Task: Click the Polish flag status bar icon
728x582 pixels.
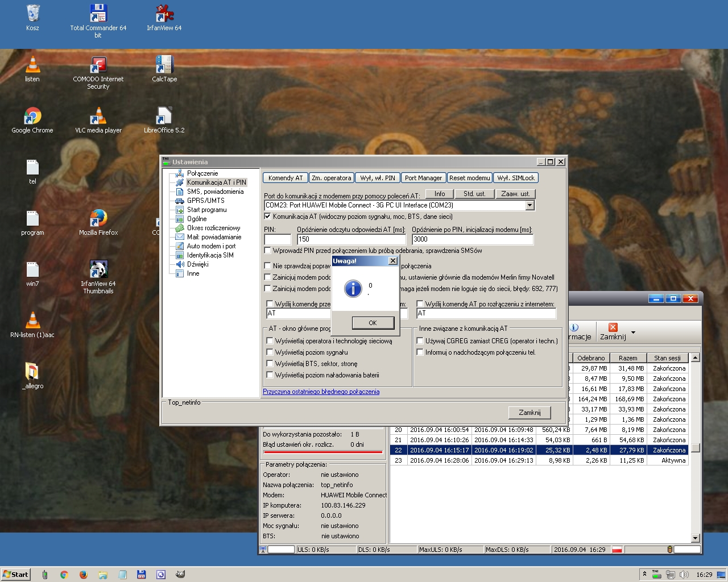Action: (617, 550)
